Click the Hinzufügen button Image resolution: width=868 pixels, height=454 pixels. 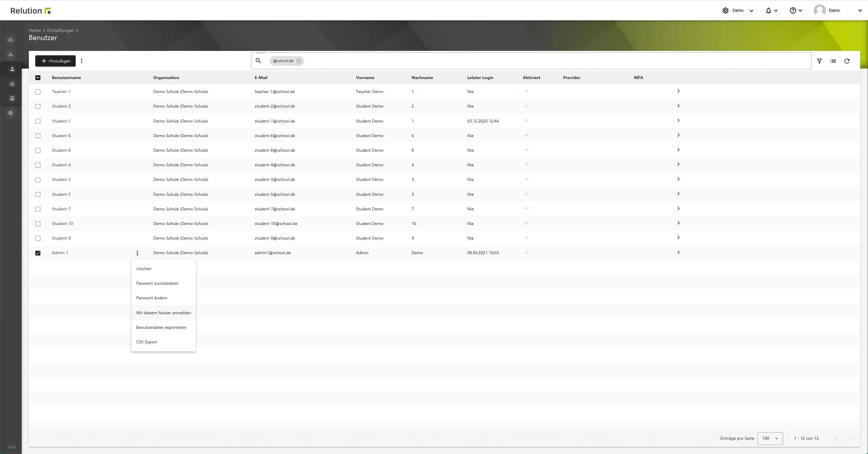click(55, 61)
